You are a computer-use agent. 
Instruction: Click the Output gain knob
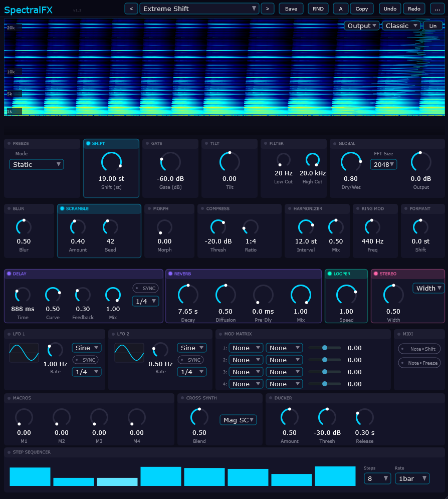pos(421,162)
